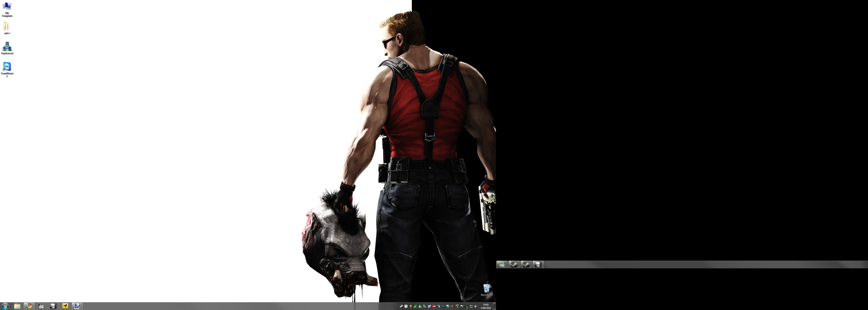Screen dimensions: 868x310
Task: Open the network connection tray icon
Action: 471,306
